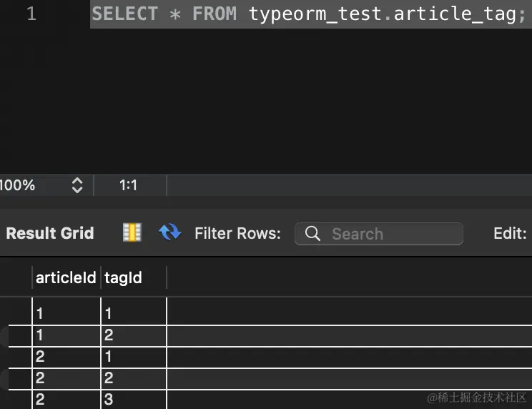Select the articleId cell in the first row
Viewport: 532px width, 409px height.
66,313
